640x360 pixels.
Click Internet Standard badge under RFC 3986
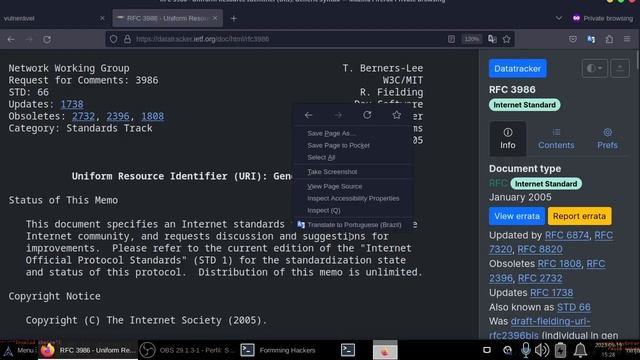point(524,105)
